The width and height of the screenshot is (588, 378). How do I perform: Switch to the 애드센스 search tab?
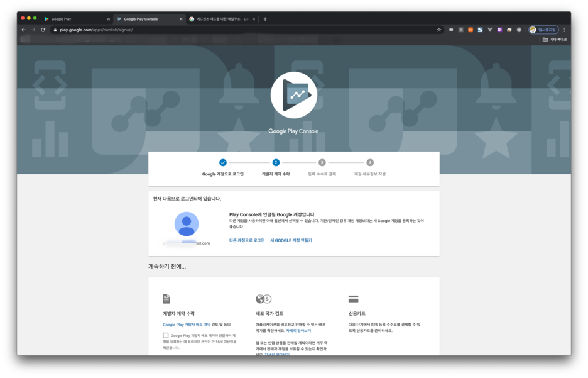221,19
